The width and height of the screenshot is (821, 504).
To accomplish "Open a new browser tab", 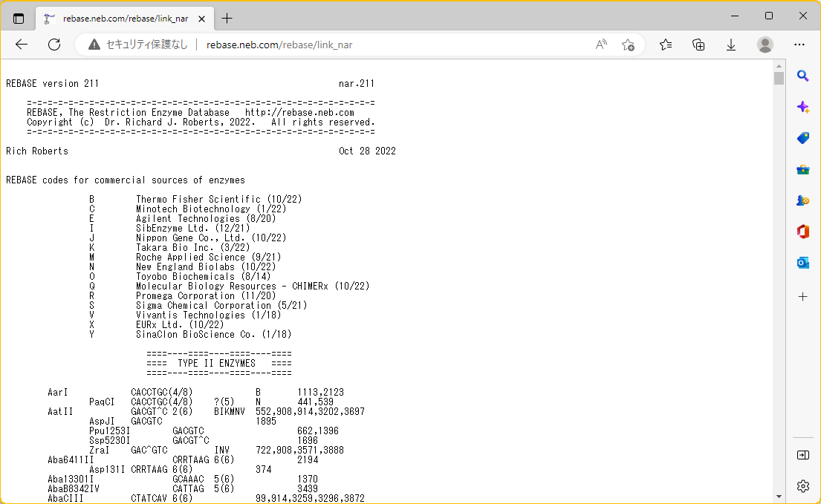I will click(x=227, y=19).
